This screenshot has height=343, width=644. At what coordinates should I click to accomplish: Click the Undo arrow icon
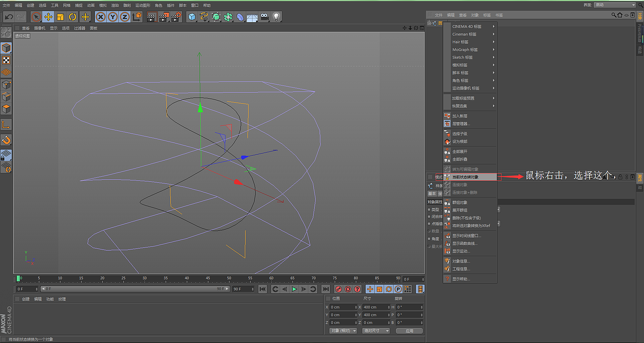coord(8,17)
